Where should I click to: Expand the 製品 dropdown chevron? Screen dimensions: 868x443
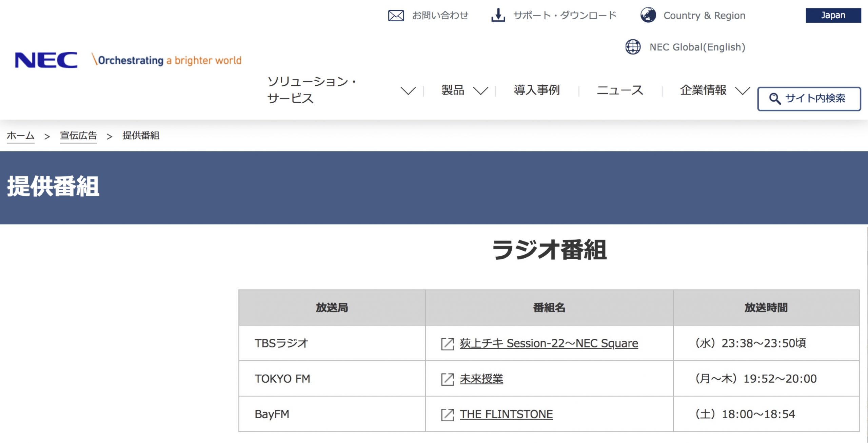point(480,91)
